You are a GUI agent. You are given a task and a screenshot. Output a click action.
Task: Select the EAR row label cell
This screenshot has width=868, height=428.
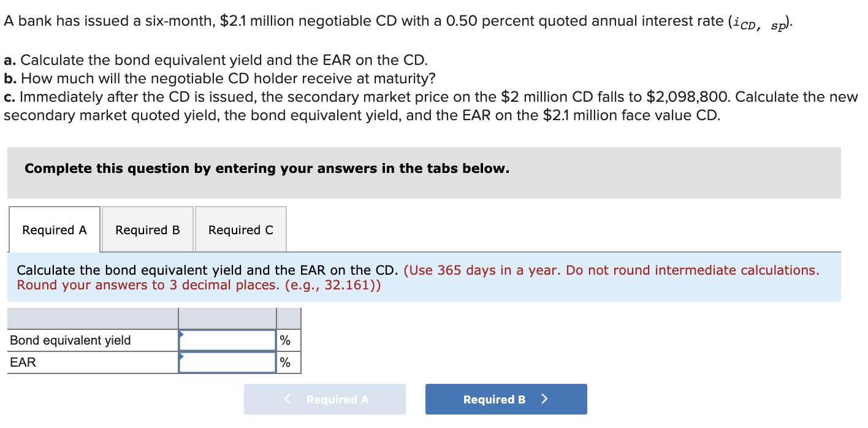tap(23, 362)
